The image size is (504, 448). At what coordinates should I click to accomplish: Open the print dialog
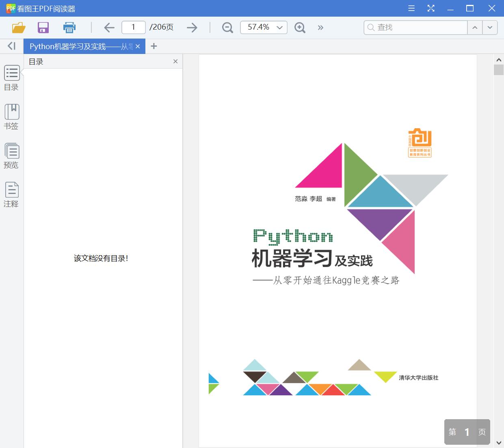tap(69, 27)
